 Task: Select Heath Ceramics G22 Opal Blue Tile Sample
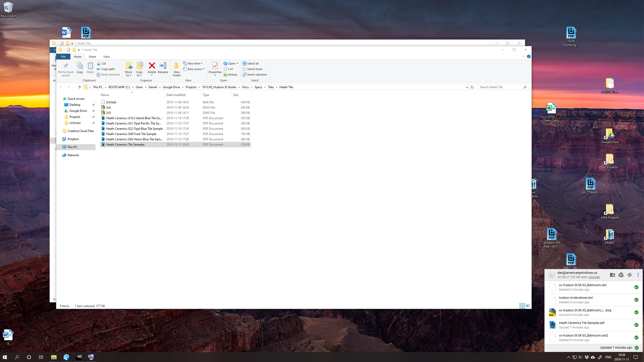point(175,129)
